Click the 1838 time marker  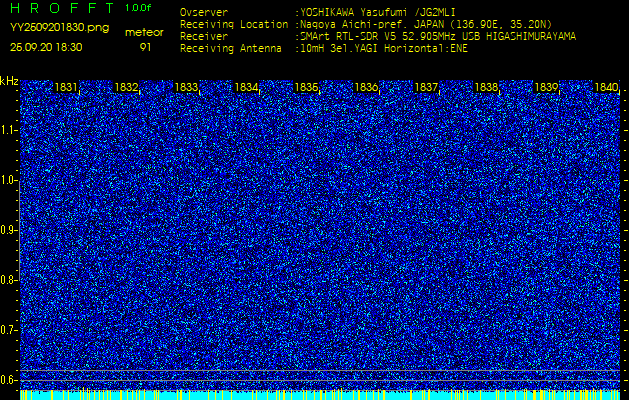click(x=486, y=87)
